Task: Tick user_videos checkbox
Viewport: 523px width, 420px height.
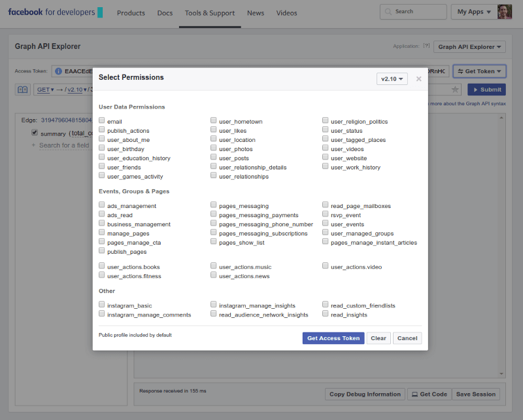Action: tap(325, 148)
